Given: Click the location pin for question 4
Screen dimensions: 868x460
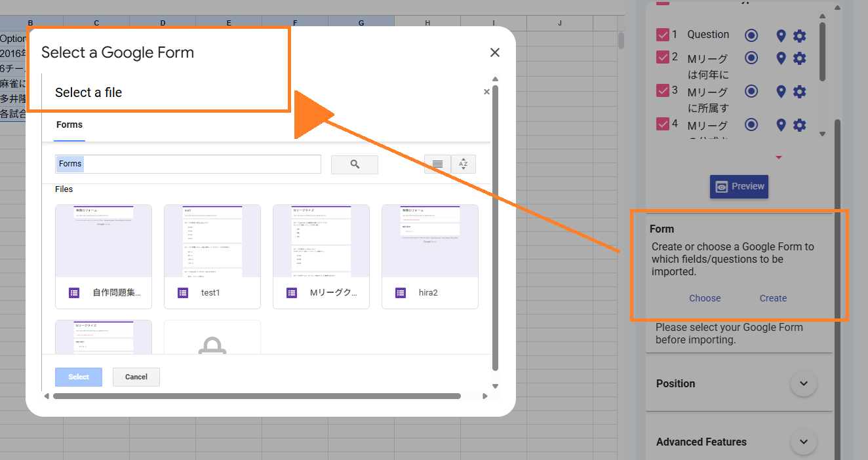Looking at the screenshot, I should (781, 125).
